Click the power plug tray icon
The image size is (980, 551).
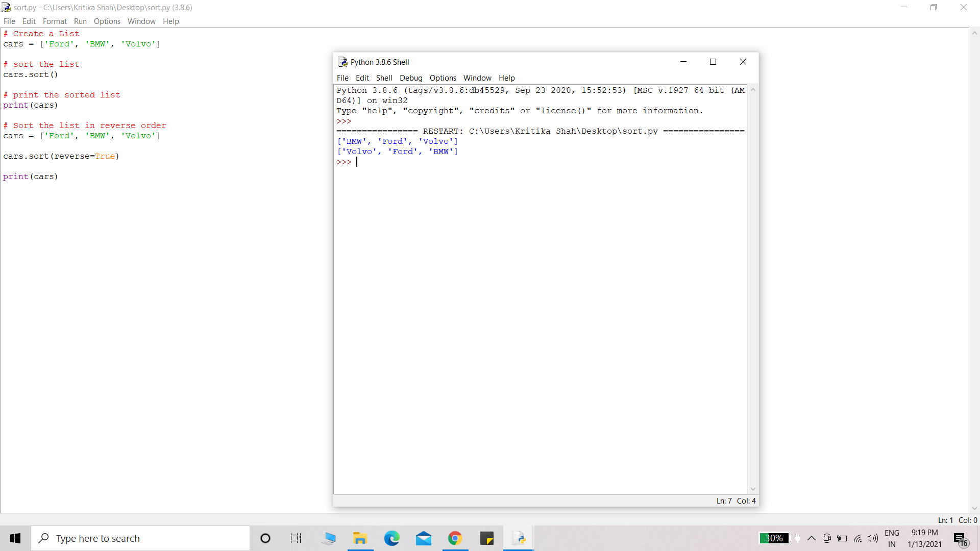pyautogui.click(x=797, y=538)
